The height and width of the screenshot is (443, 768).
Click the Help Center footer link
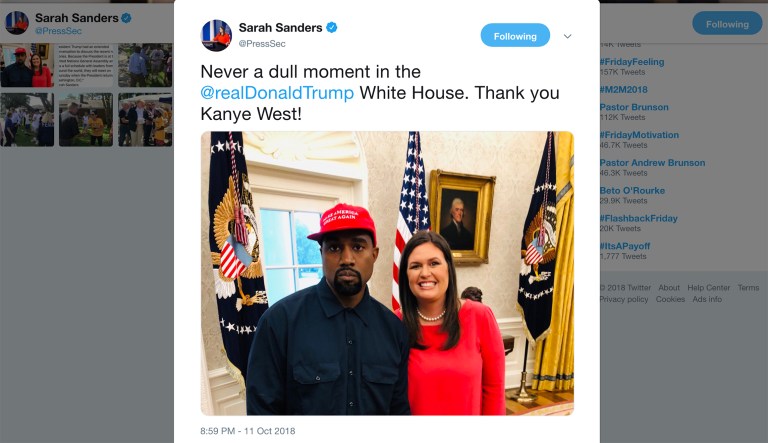708,288
